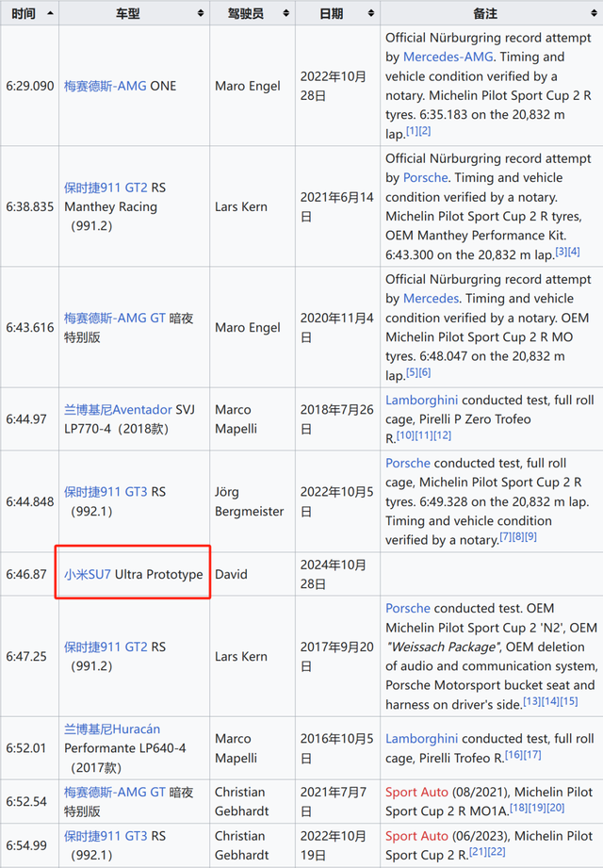Select date cell 2024年10月28日
603x868 pixels.
(337, 574)
